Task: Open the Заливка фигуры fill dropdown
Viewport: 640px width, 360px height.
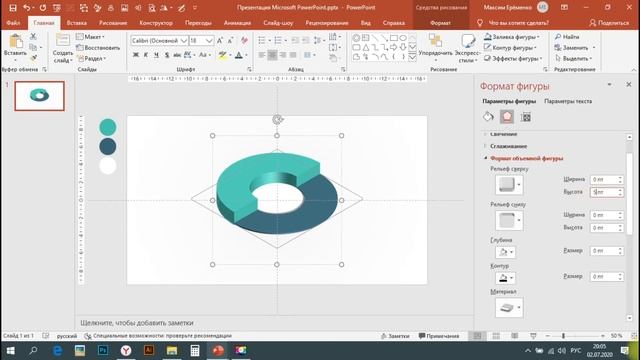Action: [x=511, y=37]
